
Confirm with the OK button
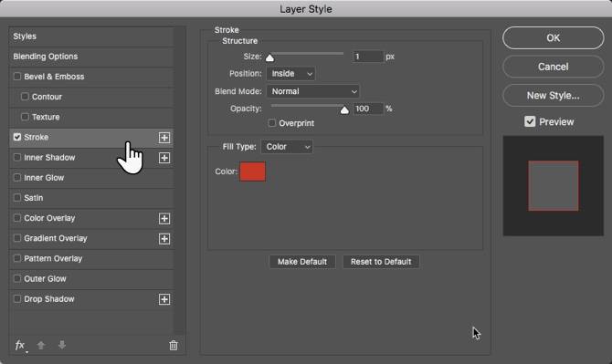tap(553, 37)
